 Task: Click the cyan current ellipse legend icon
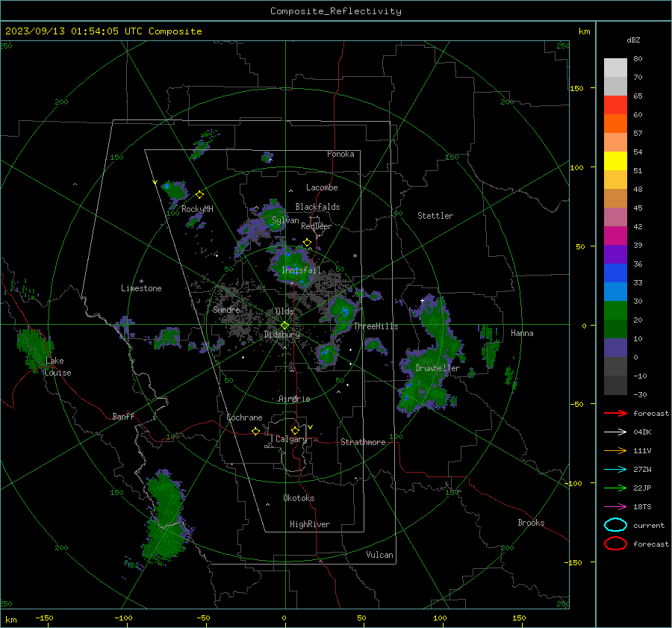[x=615, y=525]
